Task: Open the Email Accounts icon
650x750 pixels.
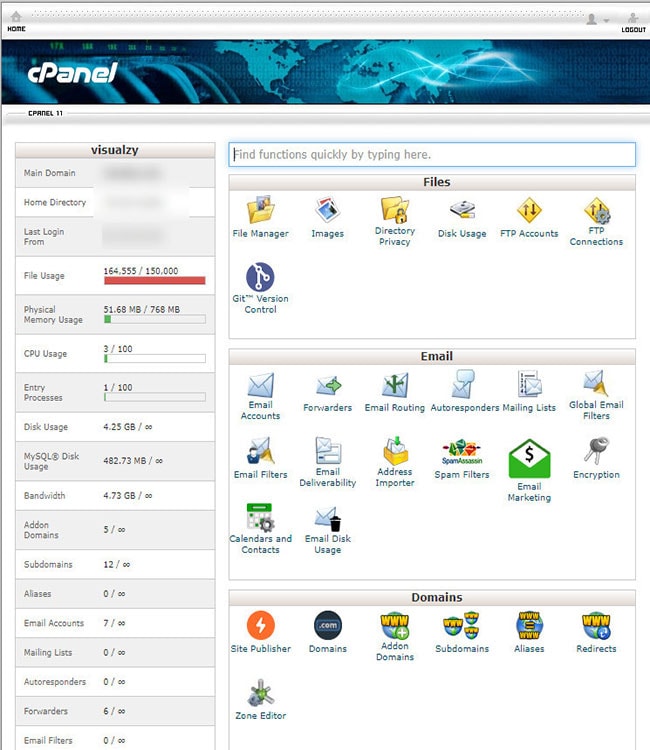Action: click(x=261, y=385)
